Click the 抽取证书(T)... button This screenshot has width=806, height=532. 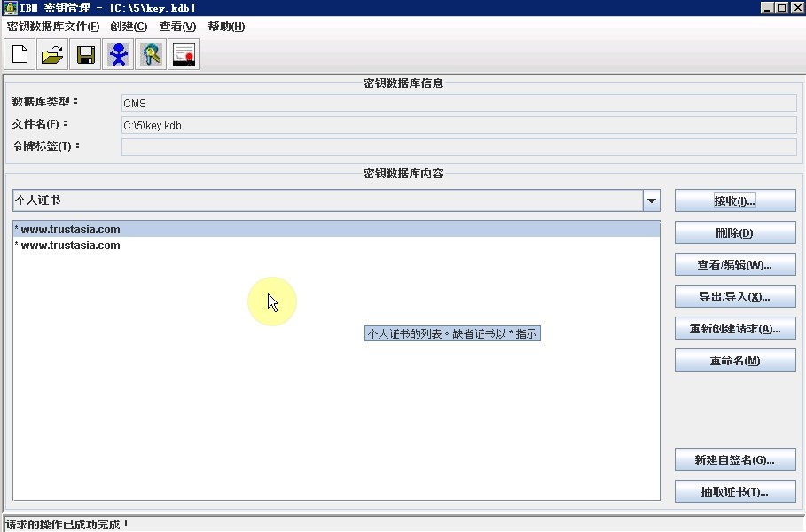(x=734, y=491)
